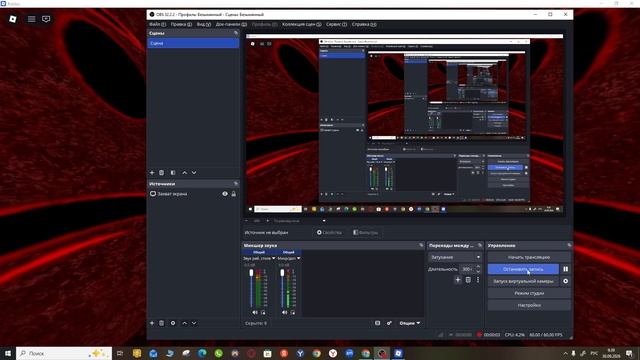640x360 pixels.
Task: Add a new scene with the plus icon
Action: 152,173
